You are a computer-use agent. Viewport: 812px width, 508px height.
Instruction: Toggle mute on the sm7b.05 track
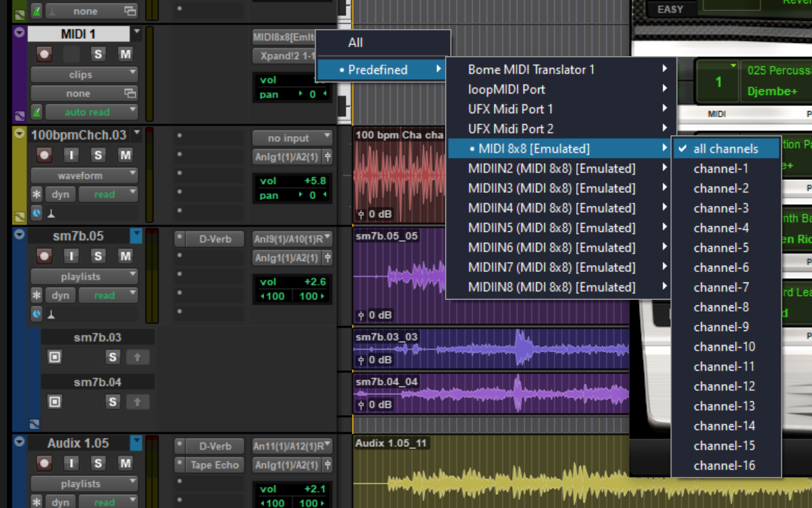coord(125,257)
